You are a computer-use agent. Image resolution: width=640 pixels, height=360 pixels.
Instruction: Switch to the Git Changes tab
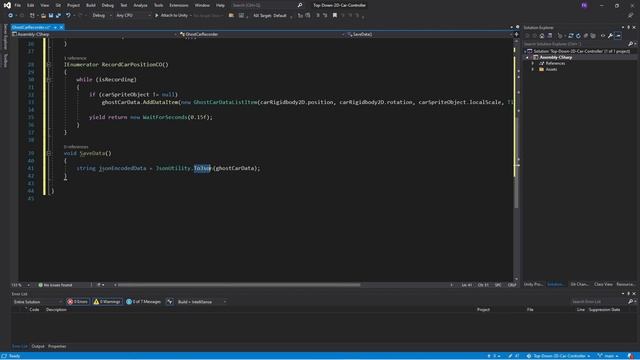pos(579,284)
